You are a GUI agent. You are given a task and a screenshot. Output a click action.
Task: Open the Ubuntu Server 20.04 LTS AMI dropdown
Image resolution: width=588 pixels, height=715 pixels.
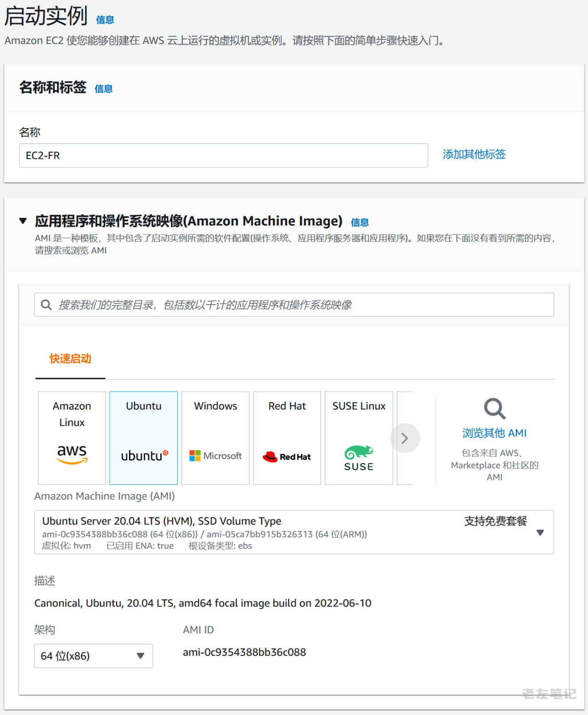click(294, 532)
